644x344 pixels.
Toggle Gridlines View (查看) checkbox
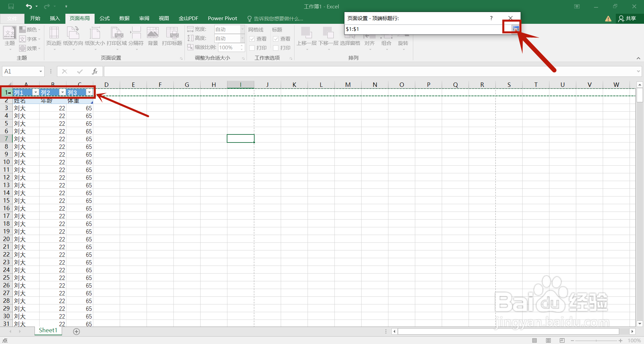252,39
